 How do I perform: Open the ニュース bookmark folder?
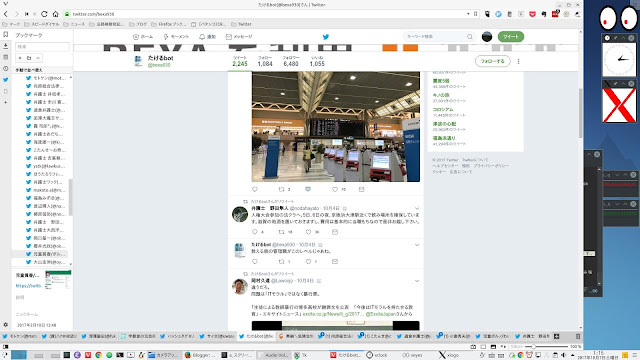[x=74, y=24]
